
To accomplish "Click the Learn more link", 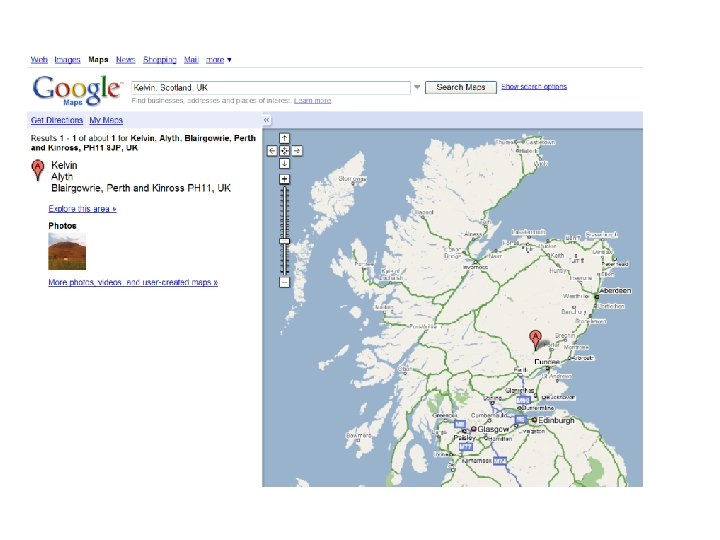I will pos(312,101).
